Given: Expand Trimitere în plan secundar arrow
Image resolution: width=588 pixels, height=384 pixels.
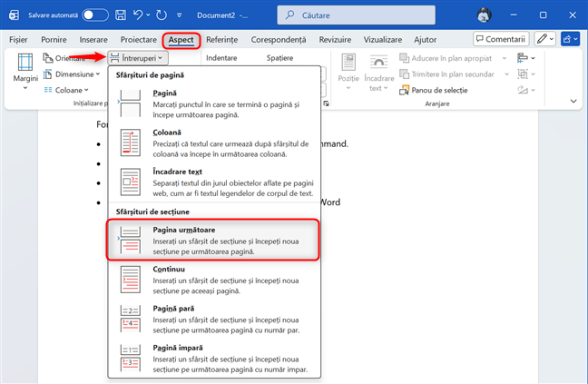Looking at the screenshot, I should pyautogui.click(x=506, y=74).
